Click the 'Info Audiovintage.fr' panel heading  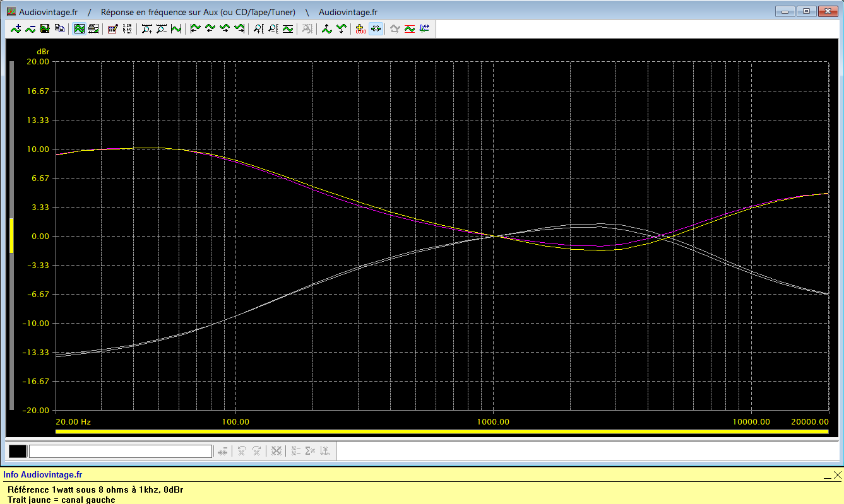pos(42,474)
